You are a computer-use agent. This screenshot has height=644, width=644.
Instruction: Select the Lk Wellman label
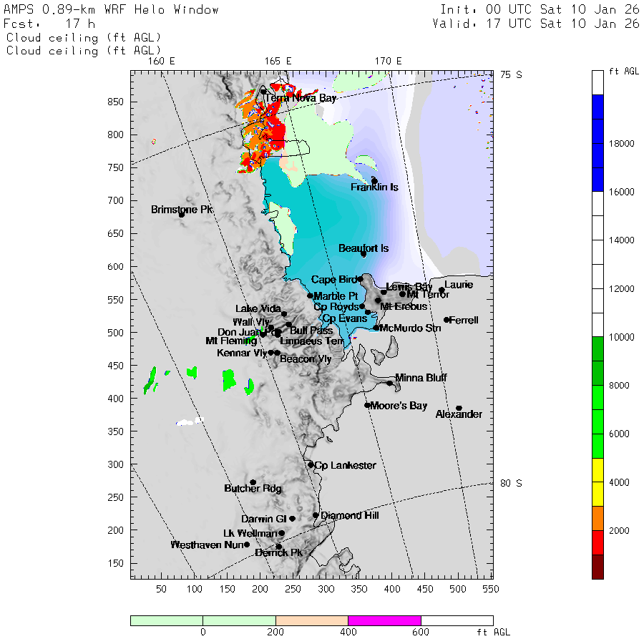(250, 534)
